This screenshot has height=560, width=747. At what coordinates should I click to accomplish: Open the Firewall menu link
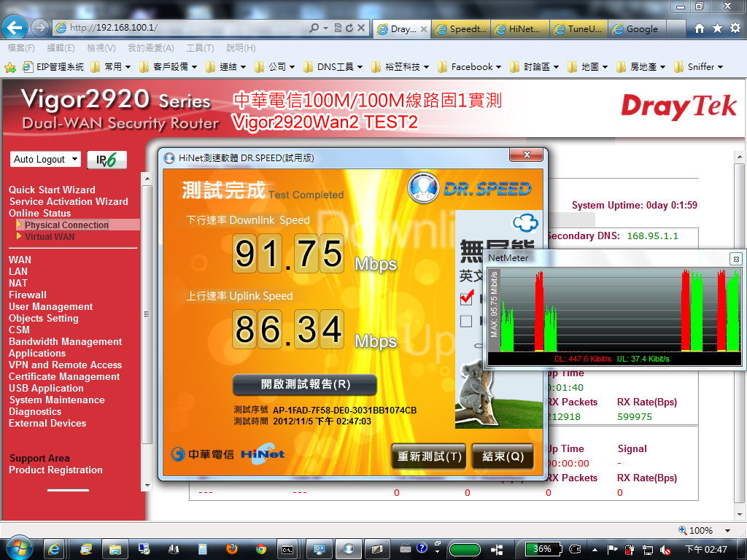tap(28, 295)
